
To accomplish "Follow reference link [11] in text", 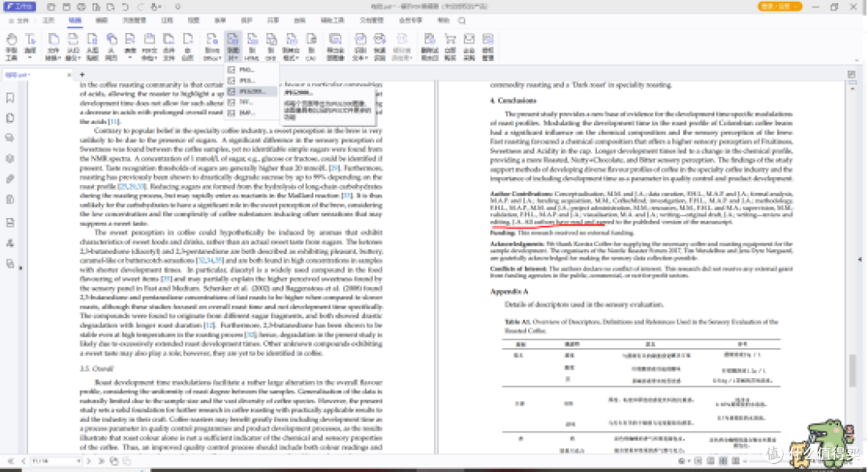I will click(x=114, y=121).
